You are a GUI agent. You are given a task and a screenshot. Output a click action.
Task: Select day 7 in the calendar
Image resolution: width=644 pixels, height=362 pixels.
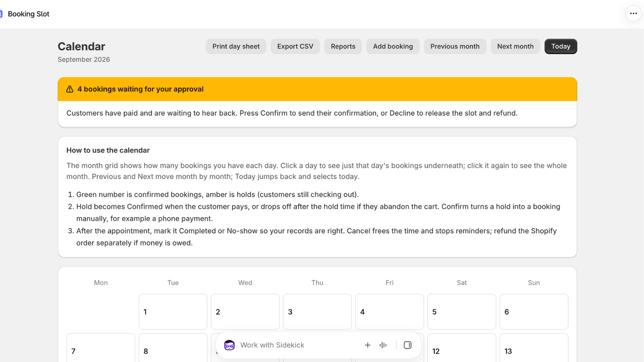[101, 348]
